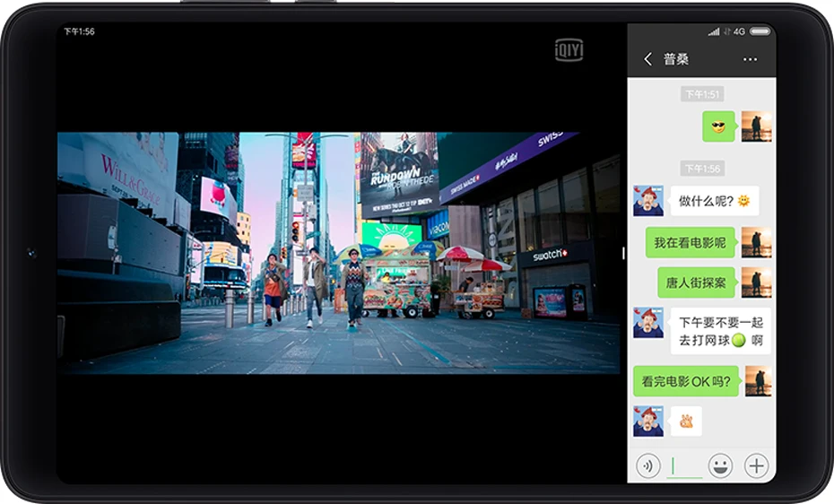
Task: Focus the chat message input field
Action: [x=684, y=467]
